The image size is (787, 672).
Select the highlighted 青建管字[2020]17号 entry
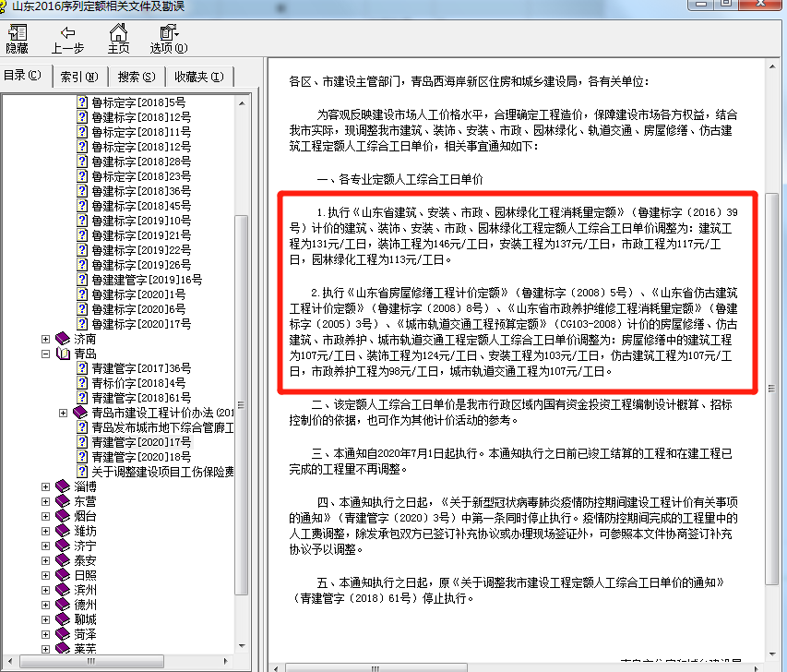pyautogui.click(x=141, y=442)
